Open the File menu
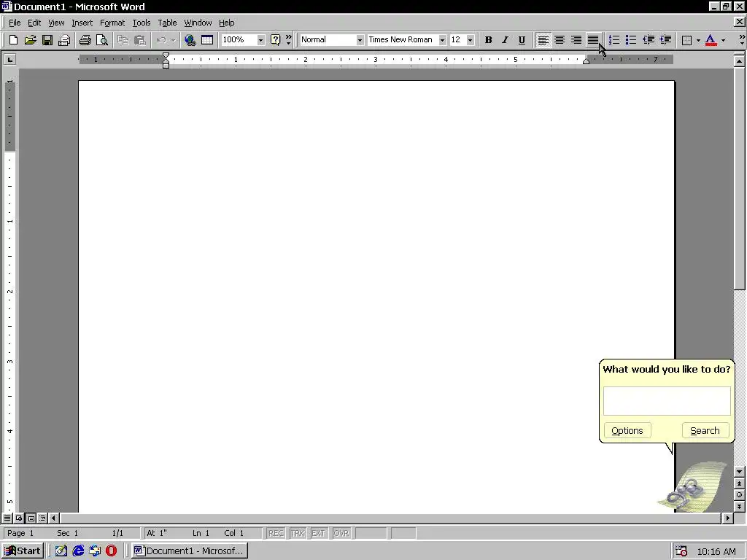747x560 pixels. pos(15,23)
